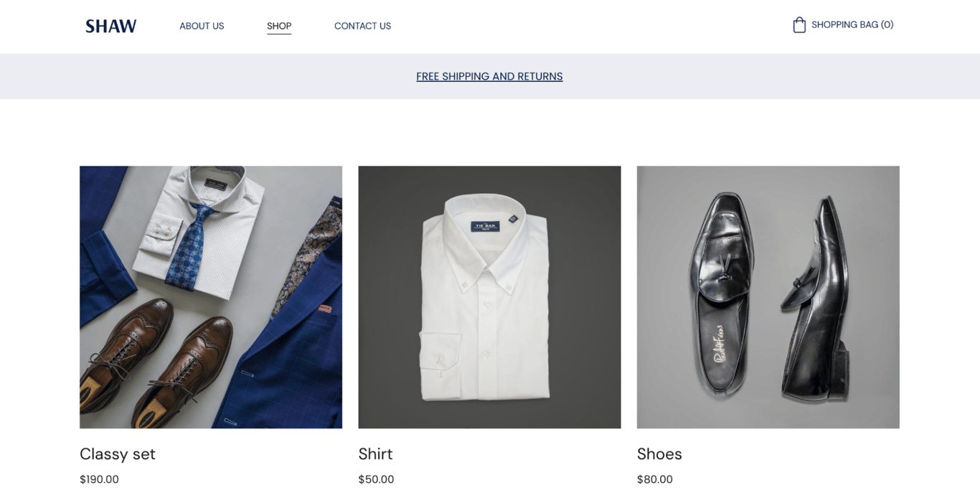This screenshot has height=493, width=980.
Task: Open the CONTACT US page
Action: point(362,26)
